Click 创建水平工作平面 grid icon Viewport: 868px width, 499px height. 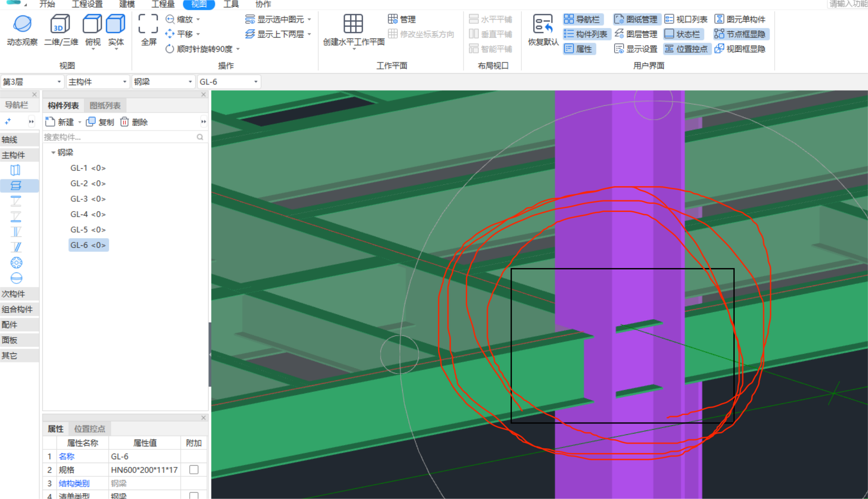353,24
